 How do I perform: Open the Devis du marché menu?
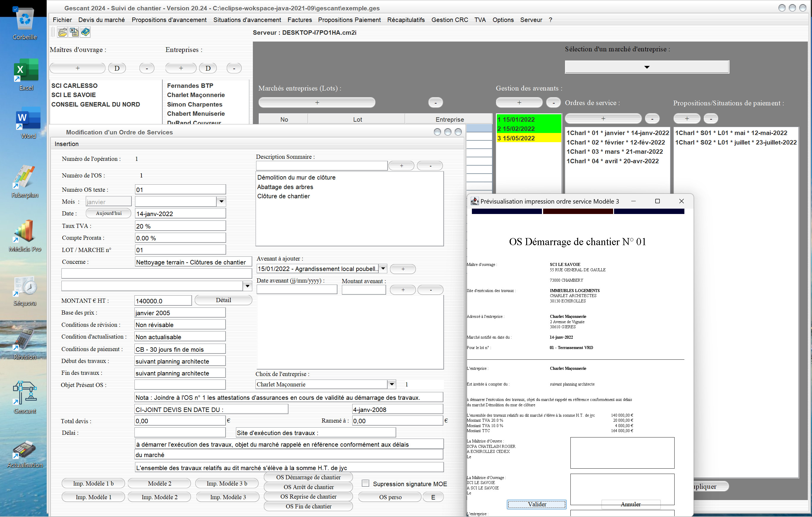tap(101, 20)
